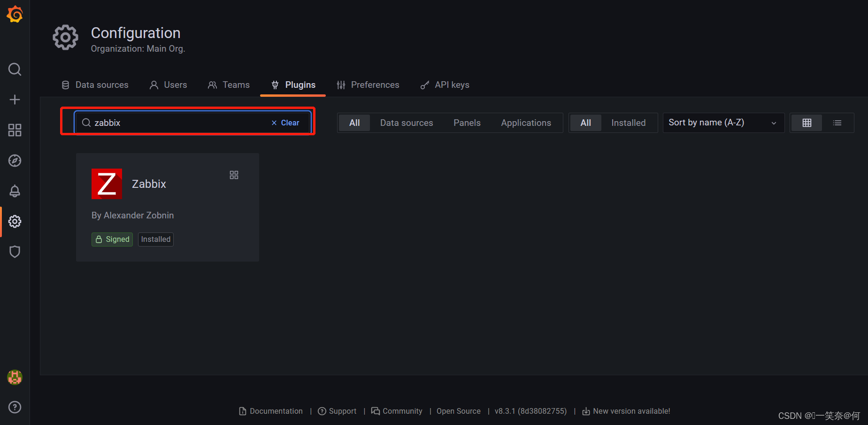
Task: Open the Open Source footer link
Action: [x=459, y=411]
